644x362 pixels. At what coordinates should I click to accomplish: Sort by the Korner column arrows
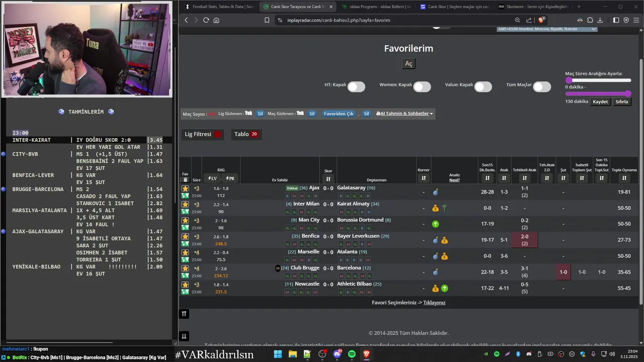424,178
